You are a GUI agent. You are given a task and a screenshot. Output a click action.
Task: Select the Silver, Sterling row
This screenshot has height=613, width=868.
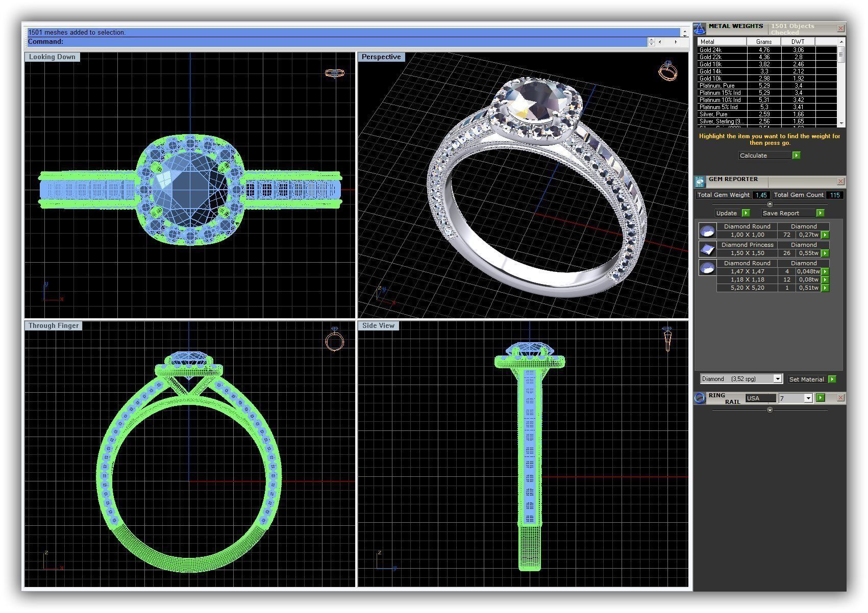[767, 121]
